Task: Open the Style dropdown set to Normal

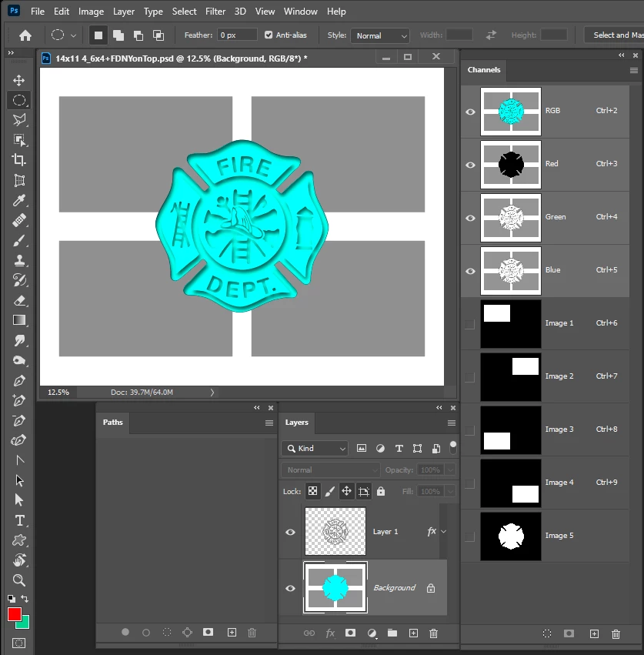Action: coord(380,36)
